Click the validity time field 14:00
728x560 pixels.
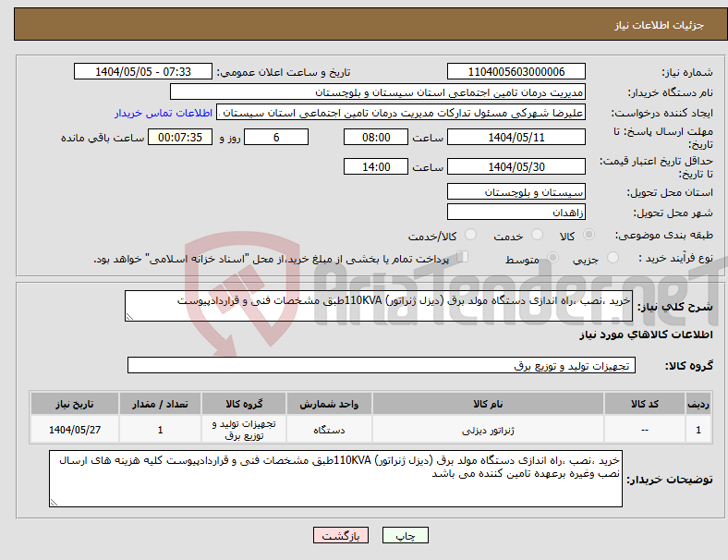pyautogui.click(x=376, y=166)
